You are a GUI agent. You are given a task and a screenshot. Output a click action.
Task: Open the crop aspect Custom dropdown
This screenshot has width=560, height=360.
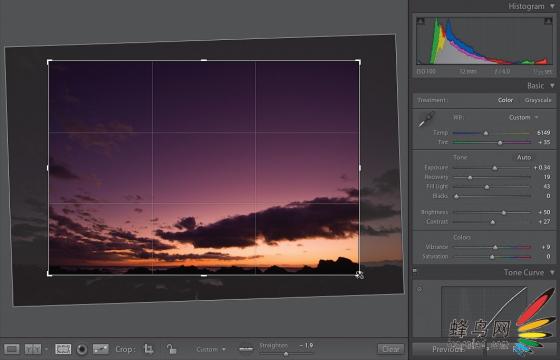click(211, 349)
